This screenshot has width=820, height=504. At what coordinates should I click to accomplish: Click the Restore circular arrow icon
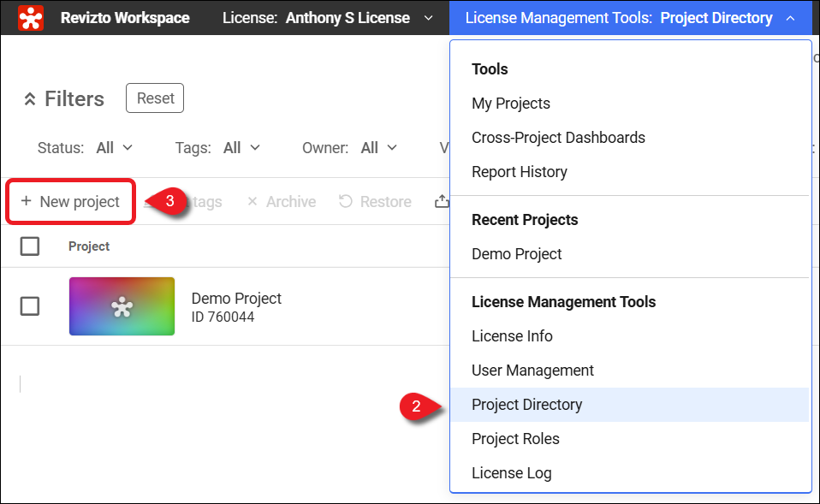pyautogui.click(x=346, y=202)
